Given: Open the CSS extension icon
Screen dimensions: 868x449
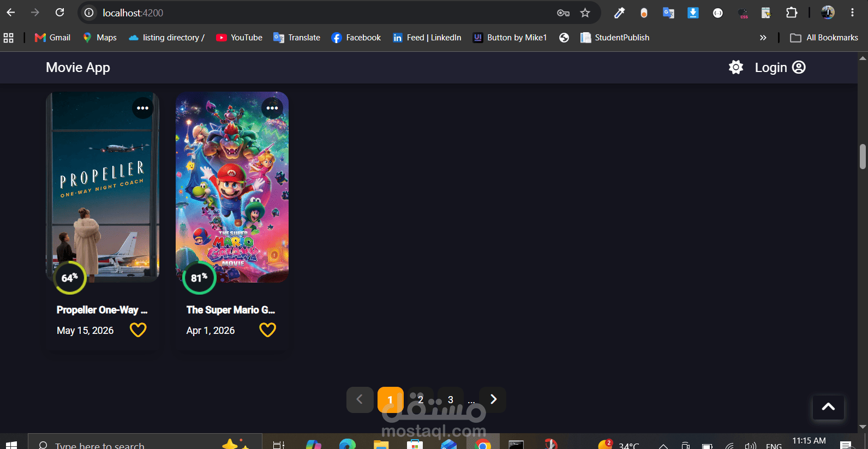Looking at the screenshot, I should (x=743, y=13).
